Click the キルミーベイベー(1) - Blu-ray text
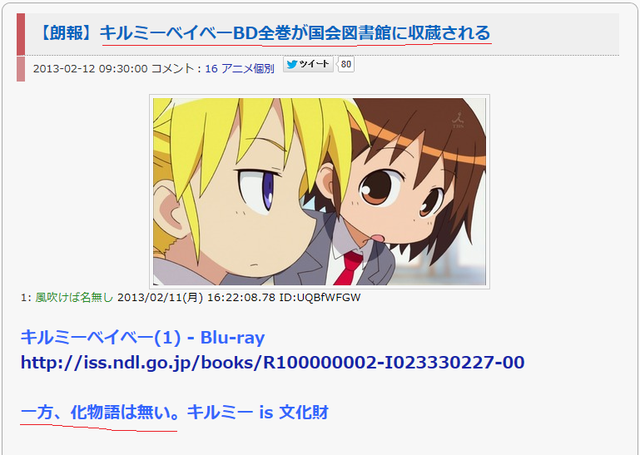640x455 pixels. pyautogui.click(x=142, y=337)
